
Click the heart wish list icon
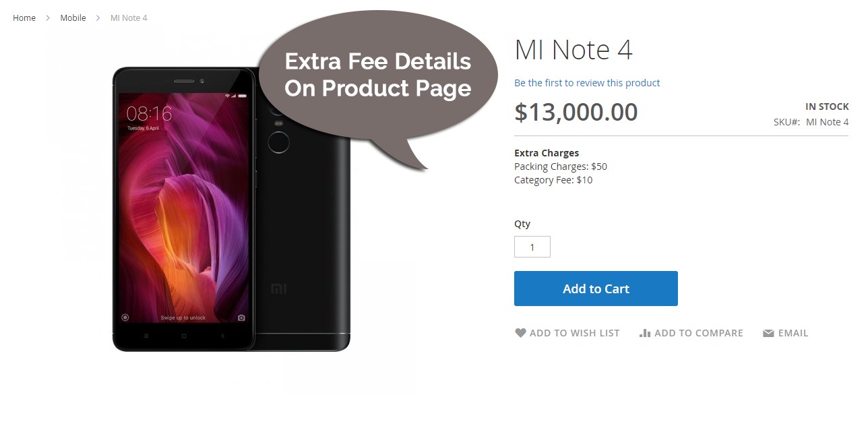click(520, 333)
